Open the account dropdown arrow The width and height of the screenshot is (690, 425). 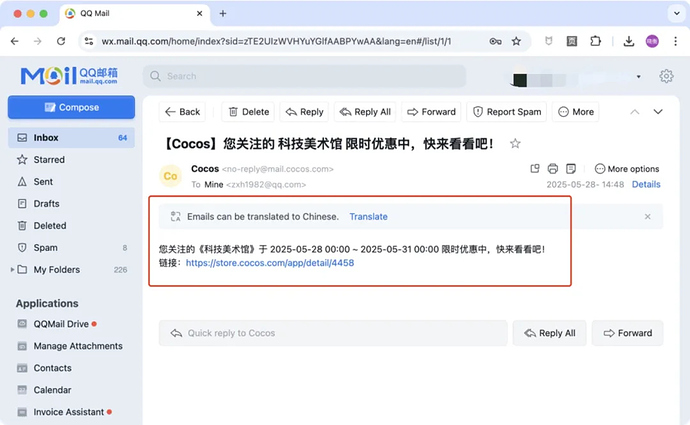[x=639, y=77]
